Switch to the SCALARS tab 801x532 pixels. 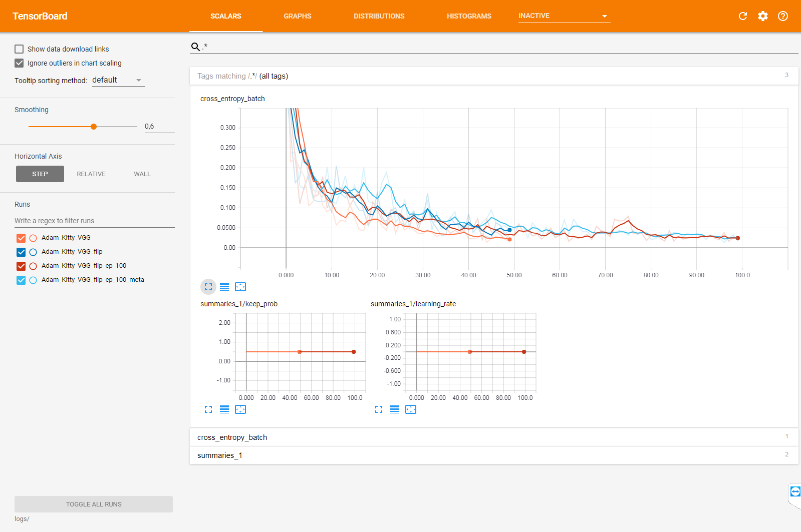click(x=226, y=16)
